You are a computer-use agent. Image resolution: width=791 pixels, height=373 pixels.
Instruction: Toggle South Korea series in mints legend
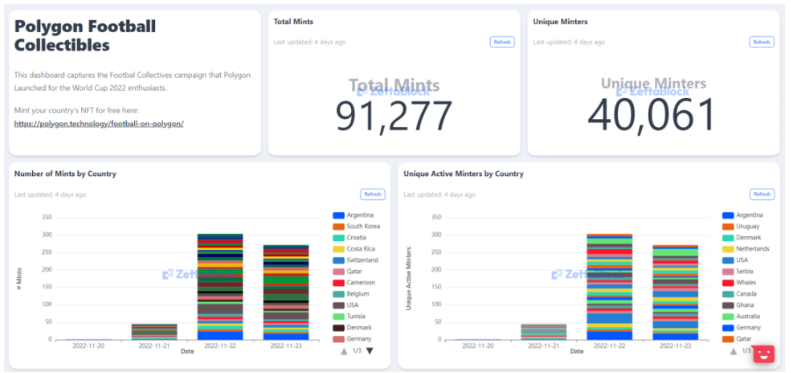click(356, 226)
